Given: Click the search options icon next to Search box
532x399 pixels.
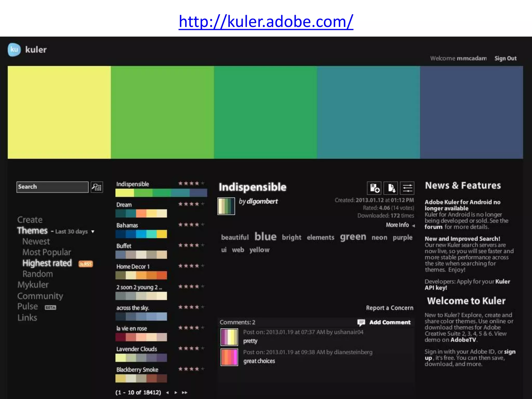Looking at the screenshot, I should point(97,187).
